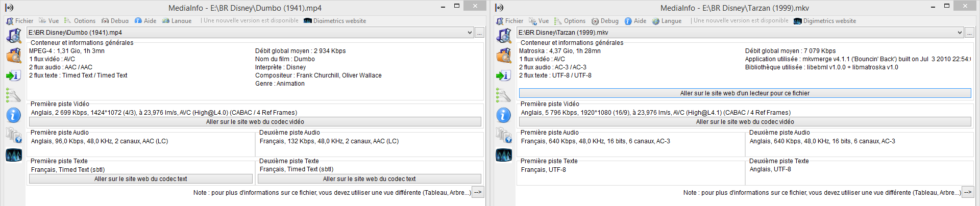Screen dimensions: 980x206
Task: Click 'Interprète : Disney' text
Action: click(281, 67)
